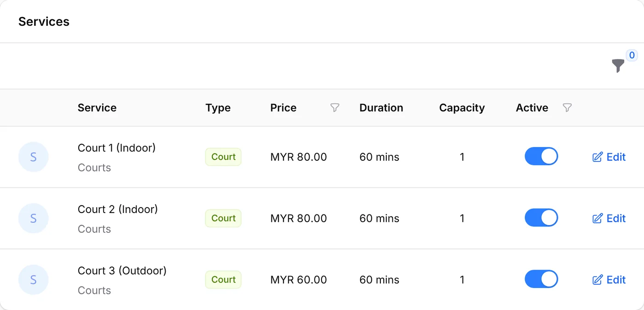This screenshot has width=644, height=310.
Task: Click the Capacity column header
Action: (462, 108)
